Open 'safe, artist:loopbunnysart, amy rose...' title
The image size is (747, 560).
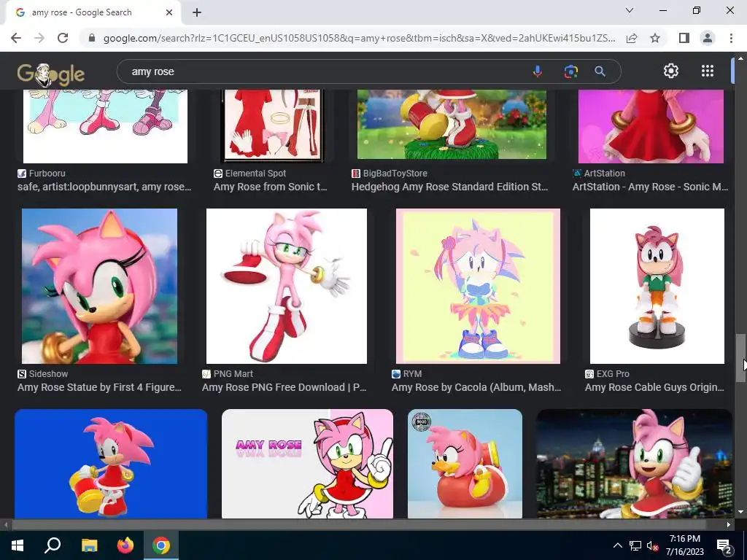(x=104, y=187)
